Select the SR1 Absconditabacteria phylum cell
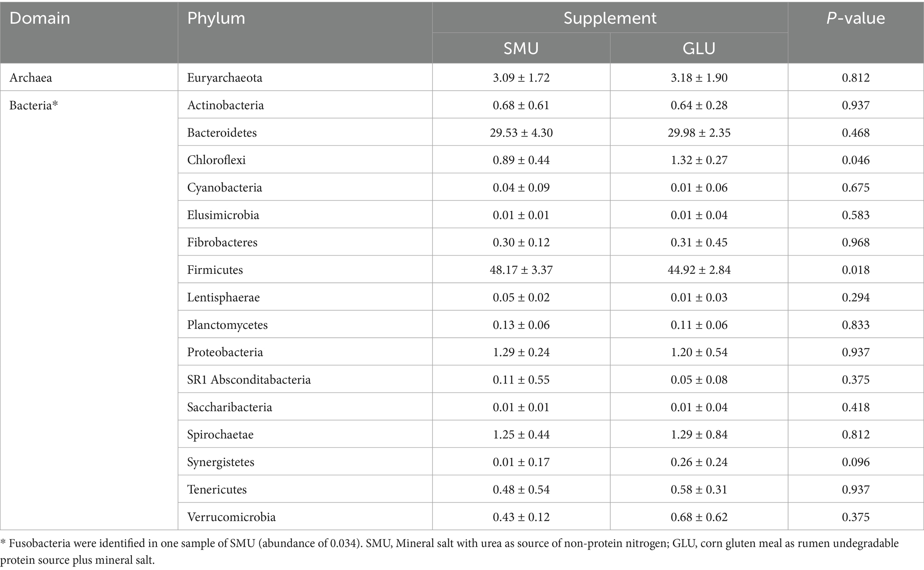 [x=249, y=380]
